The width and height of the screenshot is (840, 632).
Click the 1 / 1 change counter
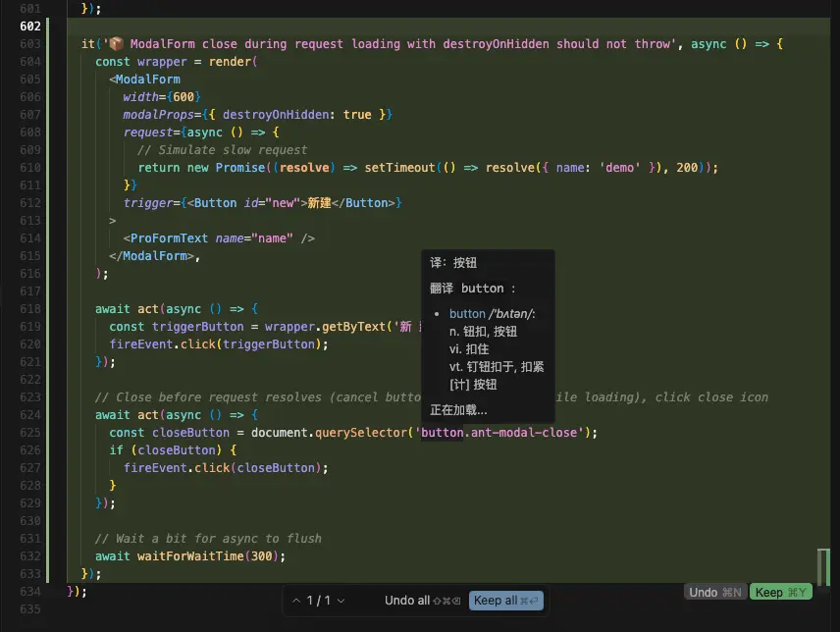coord(318,601)
